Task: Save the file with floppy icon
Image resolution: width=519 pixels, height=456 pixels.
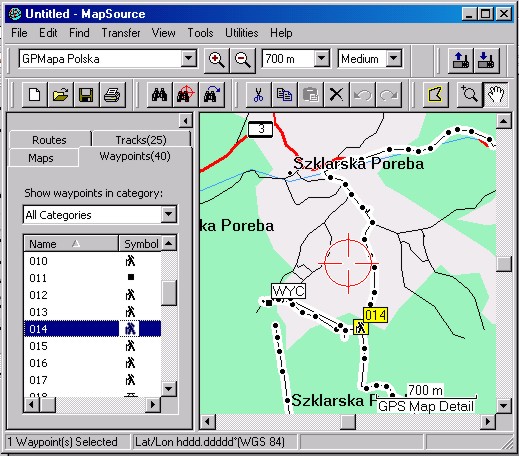Action: click(x=86, y=95)
